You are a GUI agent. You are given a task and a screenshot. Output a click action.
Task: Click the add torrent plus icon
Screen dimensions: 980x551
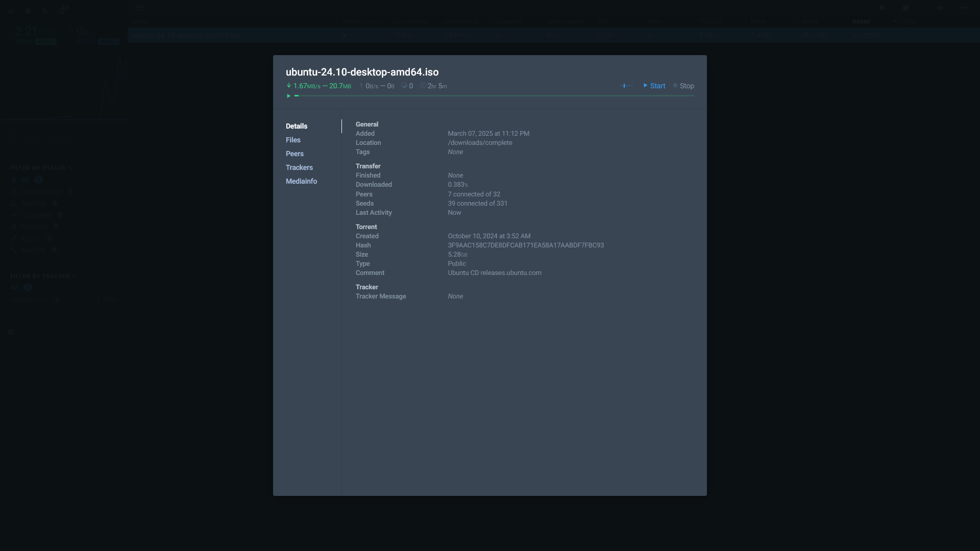click(x=940, y=8)
